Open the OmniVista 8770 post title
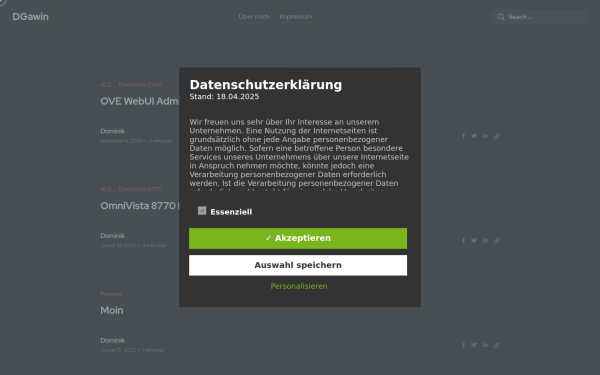600x375 pixels. [x=140, y=206]
